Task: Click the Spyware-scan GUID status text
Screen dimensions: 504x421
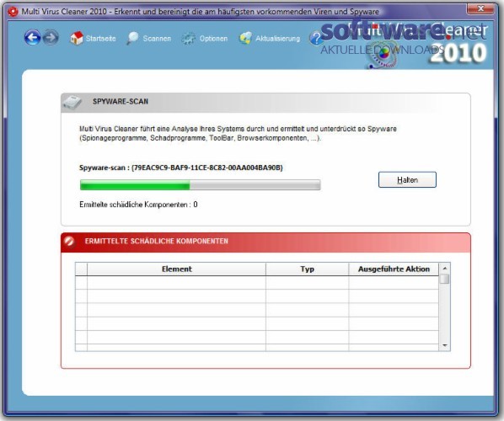Action: coord(181,168)
